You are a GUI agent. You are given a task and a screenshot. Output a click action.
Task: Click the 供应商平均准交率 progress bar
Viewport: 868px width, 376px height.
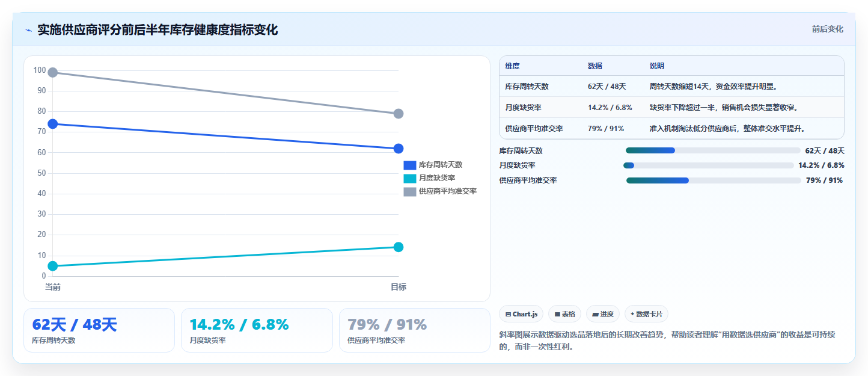pyautogui.click(x=714, y=180)
